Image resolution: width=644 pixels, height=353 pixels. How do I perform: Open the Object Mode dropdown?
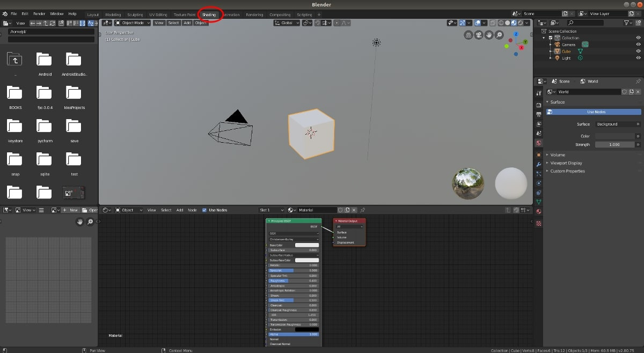click(x=132, y=23)
